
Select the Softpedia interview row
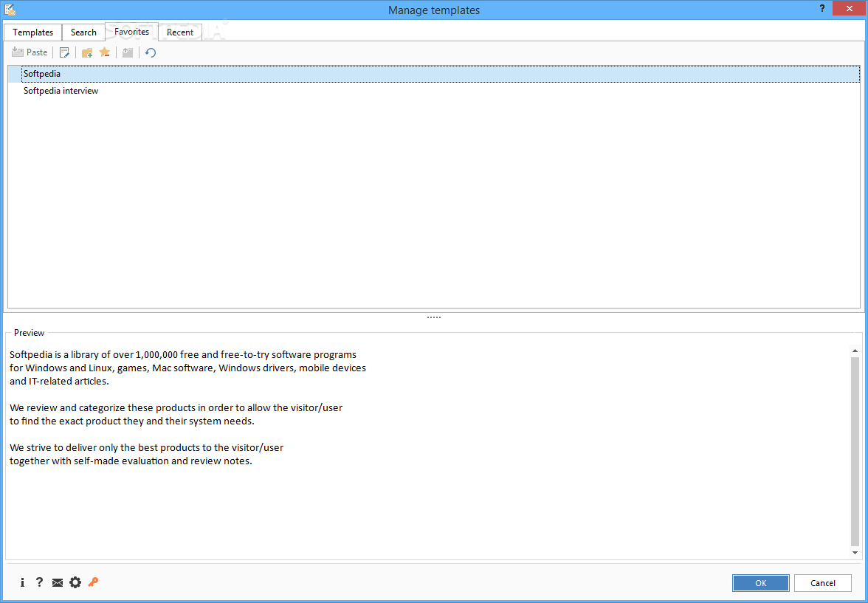(433, 91)
